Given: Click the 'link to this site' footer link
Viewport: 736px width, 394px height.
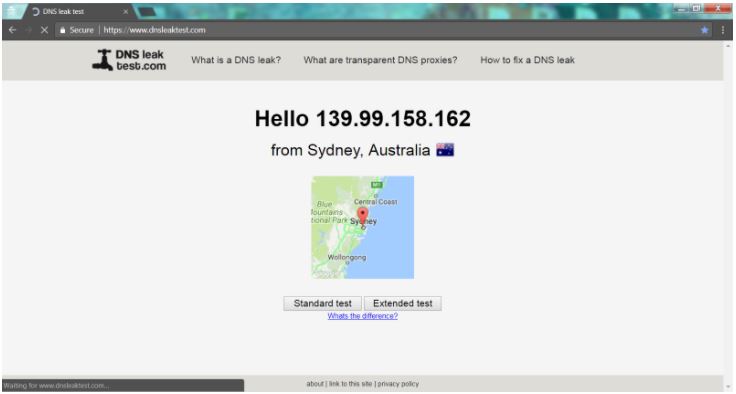Looking at the screenshot, I should [x=350, y=384].
